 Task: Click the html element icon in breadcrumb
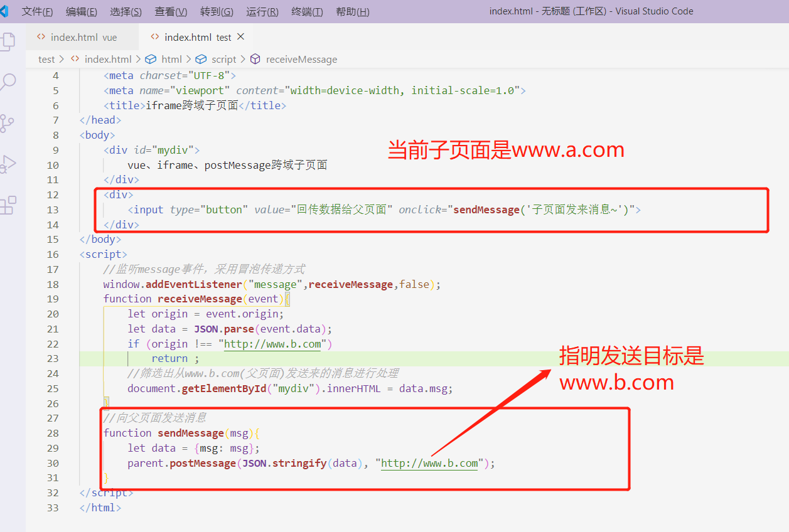[x=151, y=59]
